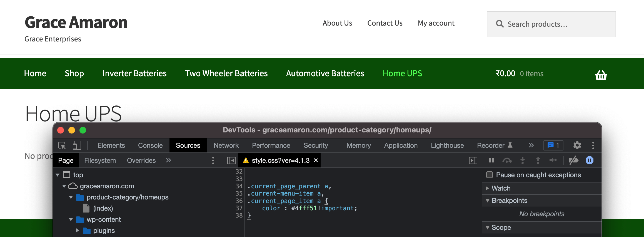The image size is (644, 237).
Task: Switch to the Network tab
Action: click(226, 145)
